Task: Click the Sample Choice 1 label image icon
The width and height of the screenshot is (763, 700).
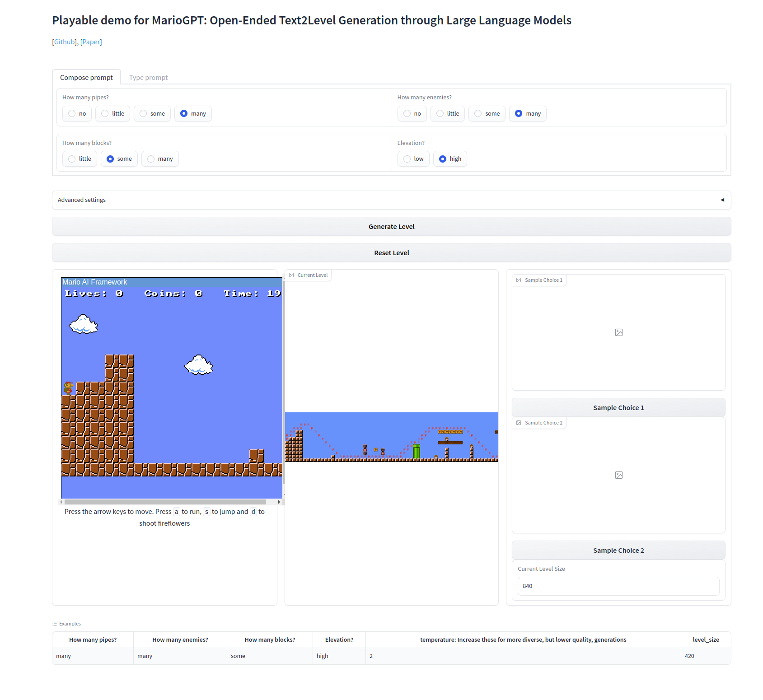Action: (519, 280)
